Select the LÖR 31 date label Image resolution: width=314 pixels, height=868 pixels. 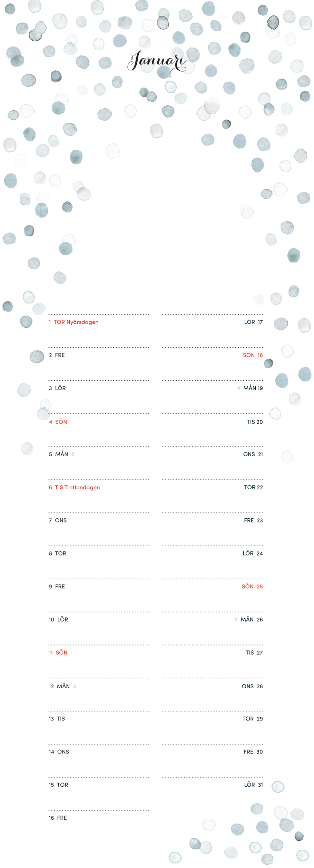pos(253,785)
